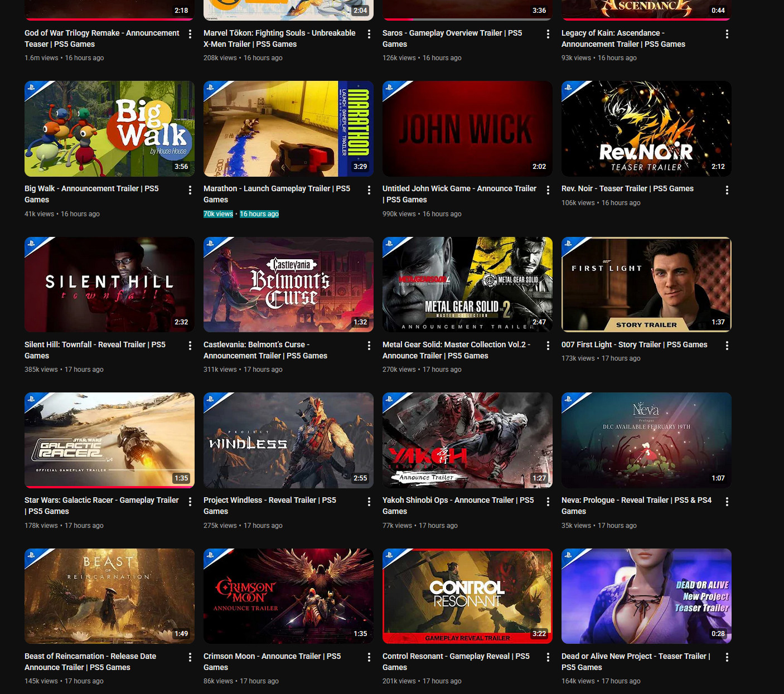Open options menu for Dead or Alive New Project
Image resolution: width=784 pixels, height=694 pixels.
[727, 657]
